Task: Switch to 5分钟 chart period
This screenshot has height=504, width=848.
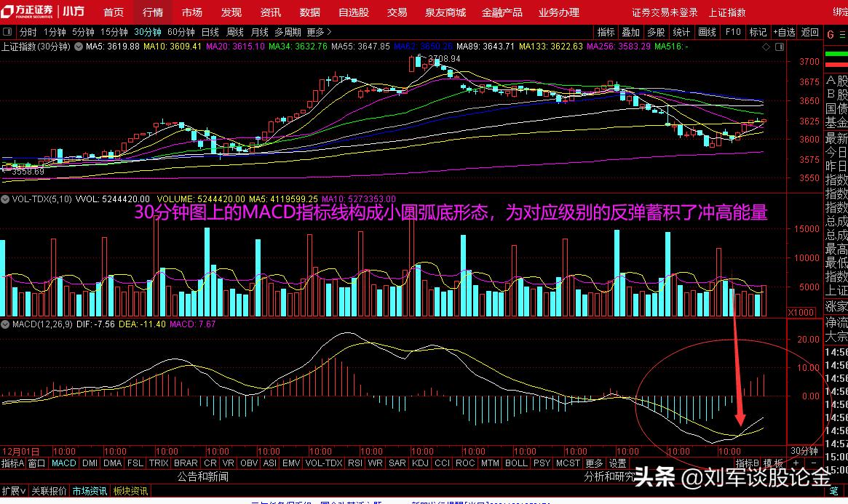Action: click(x=83, y=32)
